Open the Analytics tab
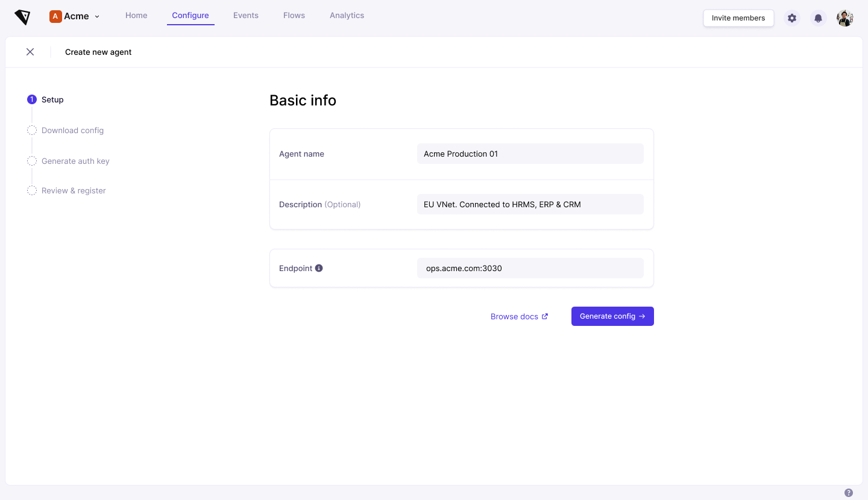 point(347,16)
